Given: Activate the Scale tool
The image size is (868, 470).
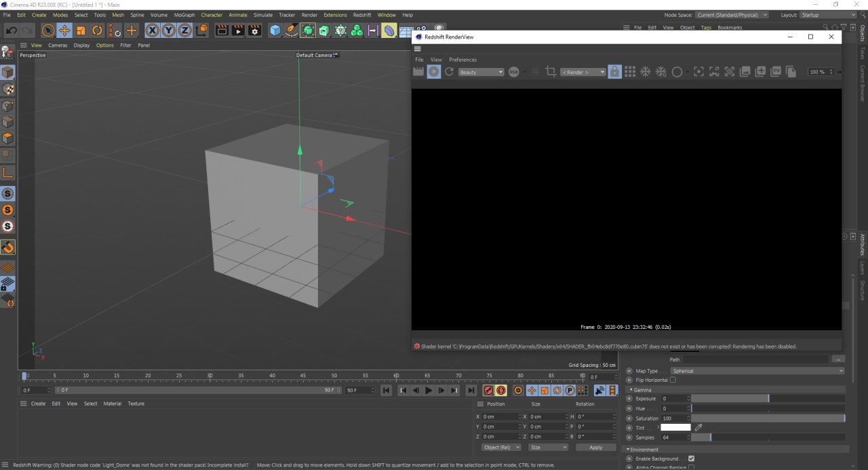Looking at the screenshot, I should pos(81,30).
